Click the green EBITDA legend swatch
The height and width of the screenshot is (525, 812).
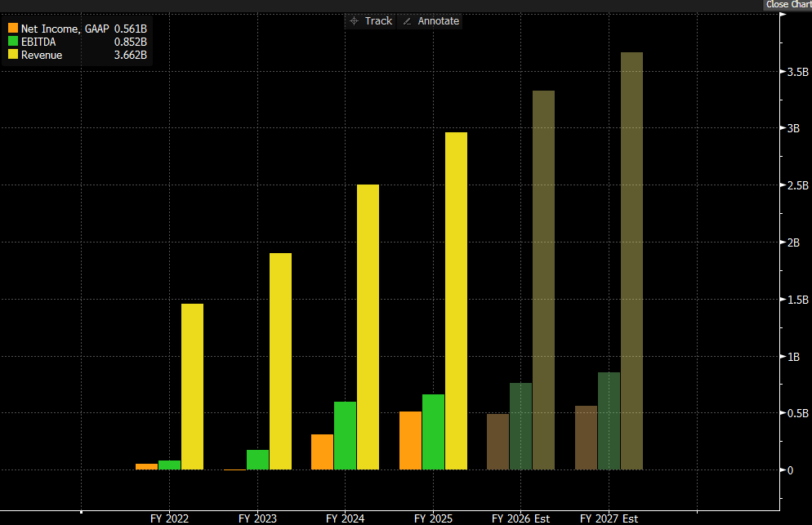[x=13, y=42]
